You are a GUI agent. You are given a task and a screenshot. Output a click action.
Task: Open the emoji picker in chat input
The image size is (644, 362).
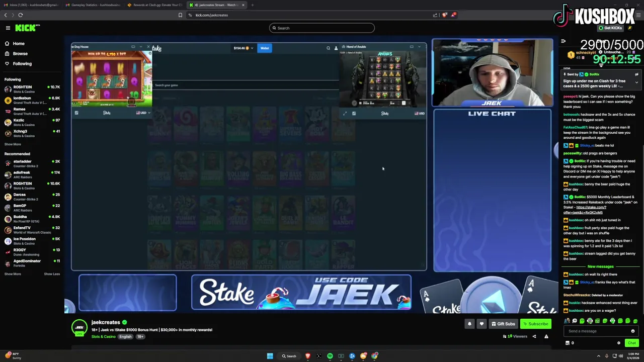[632, 331]
